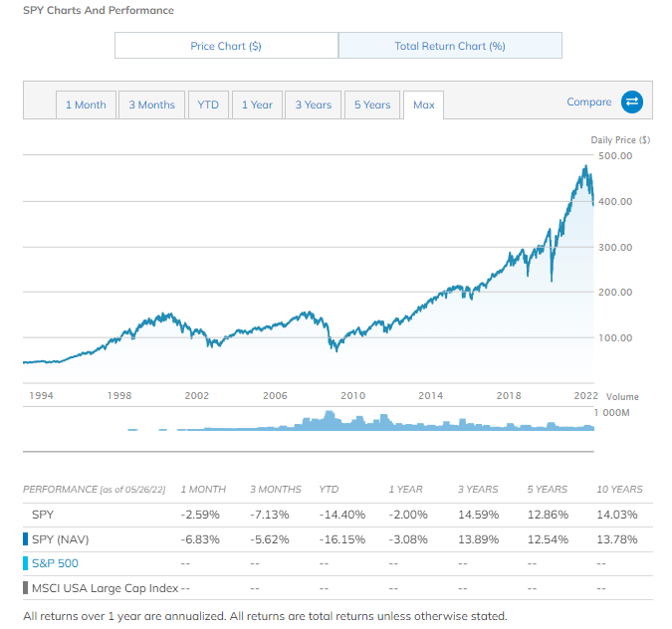Click the 2006 year axis label

click(x=275, y=396)
